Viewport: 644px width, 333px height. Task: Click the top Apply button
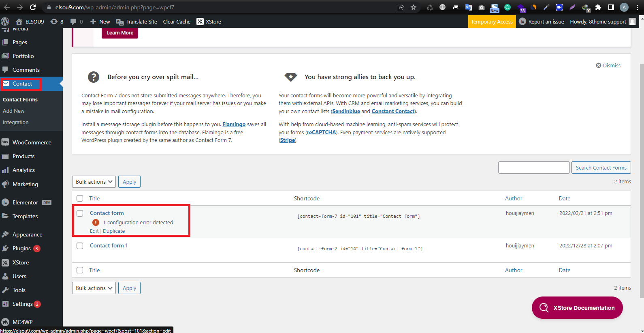click(x=130, y=182)
